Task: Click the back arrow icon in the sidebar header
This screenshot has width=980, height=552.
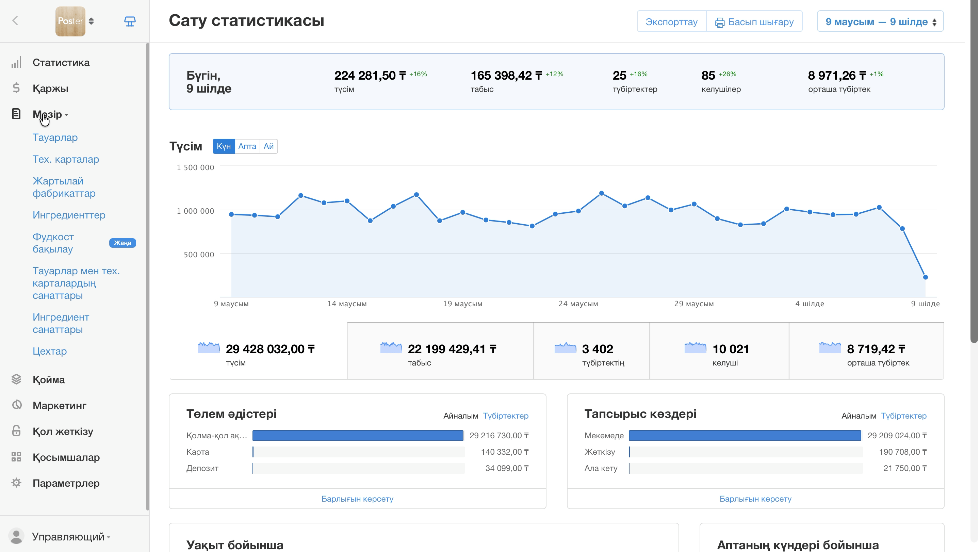Action: pos(15,20)
